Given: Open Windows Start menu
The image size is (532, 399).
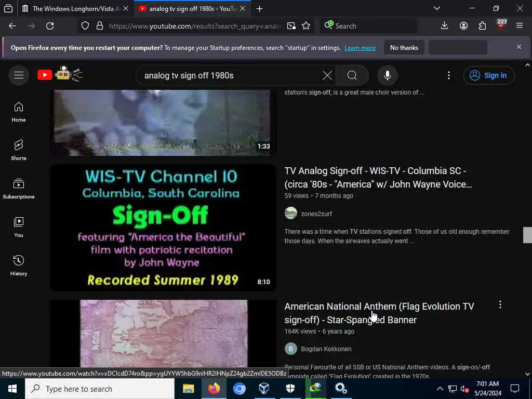Looking at the screenshot, I should 12,389.
